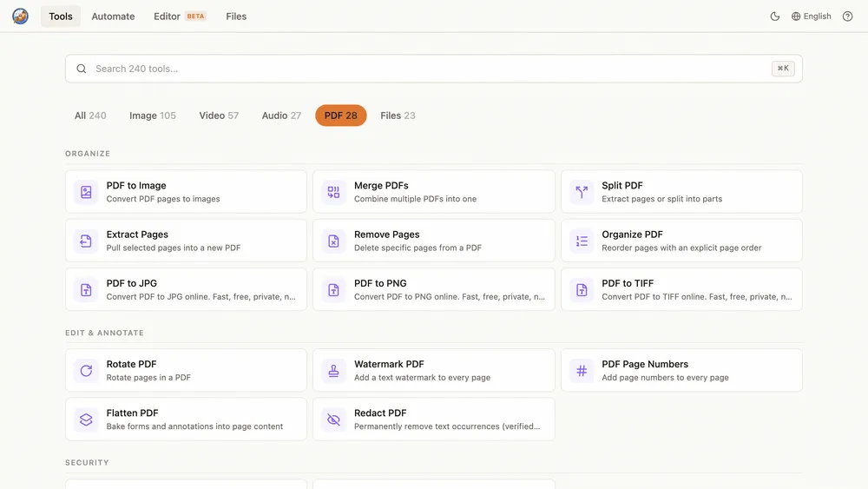This screenshot has height=489, width=868.
Task: Click the Watermark PDF stamp icon
Action: coord(333,371)
